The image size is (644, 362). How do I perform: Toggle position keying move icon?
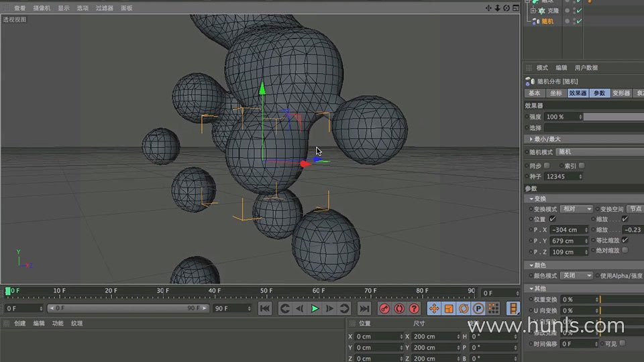434,308
